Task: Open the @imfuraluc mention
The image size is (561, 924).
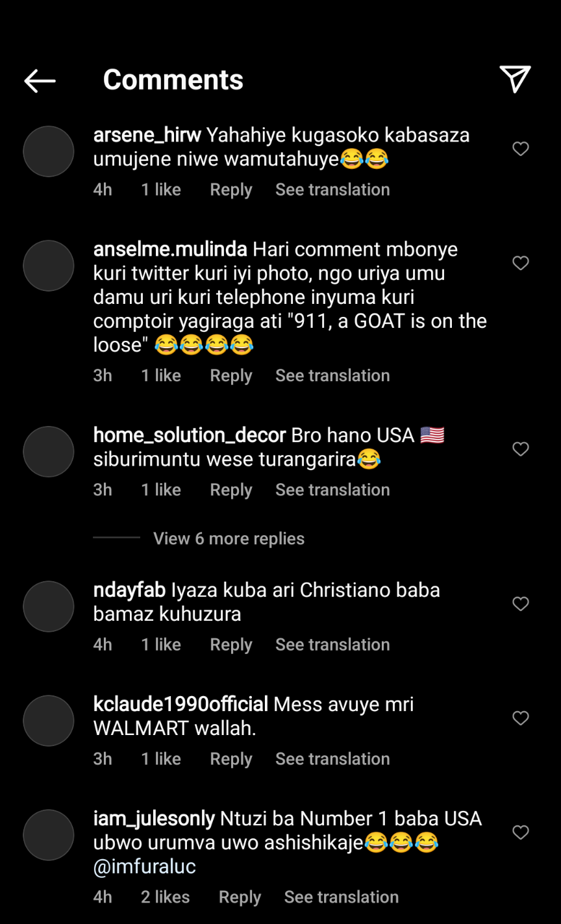Action: (x=145, y=867)
